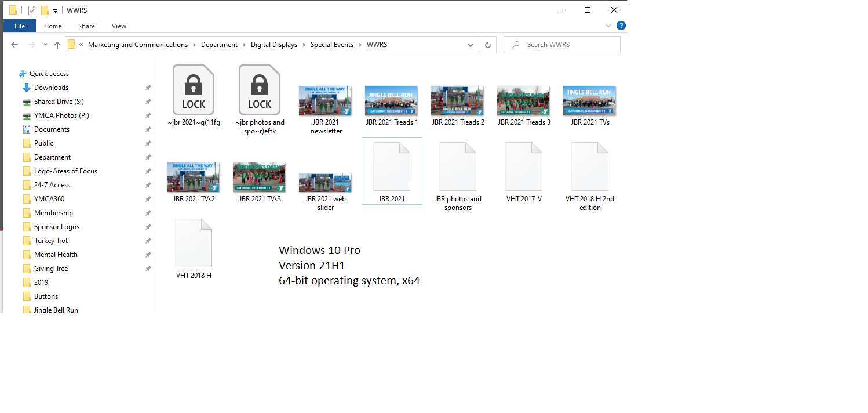
Task: Unpin Mental Health from Quick access
Action: 148,254
